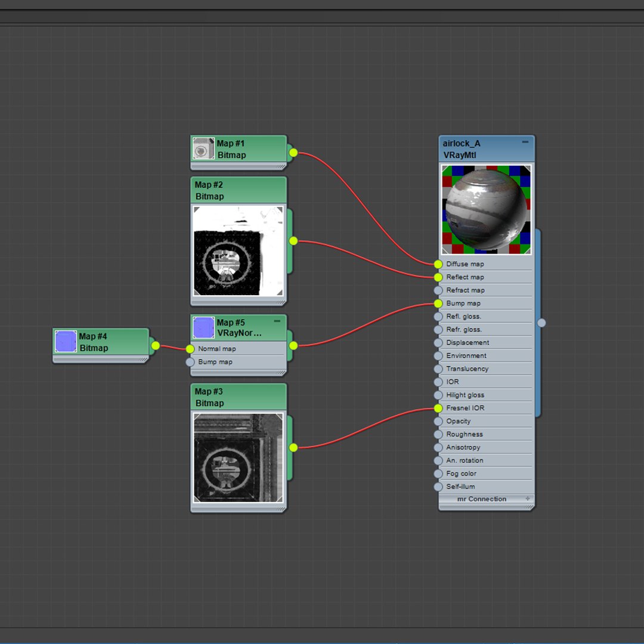The height and width of the screenshot is (644, 644).
Task: Click the airlock_A material sphere preview
Action: [x=486, y=209]
